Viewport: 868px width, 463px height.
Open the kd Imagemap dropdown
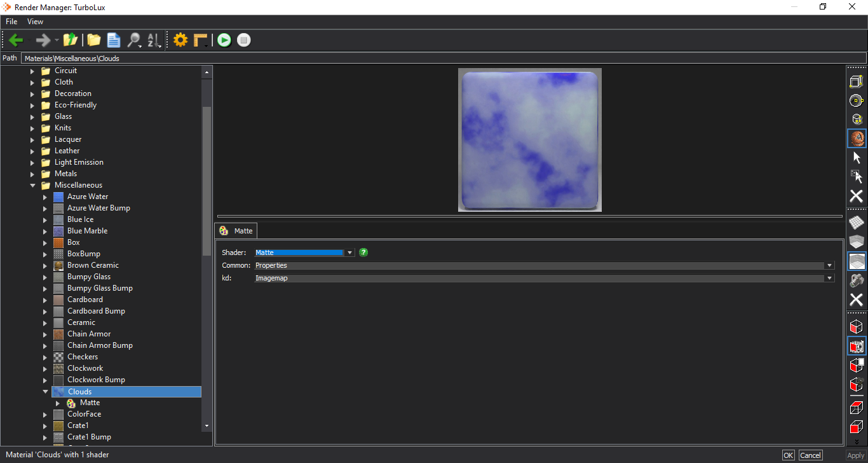coord(544,278)
